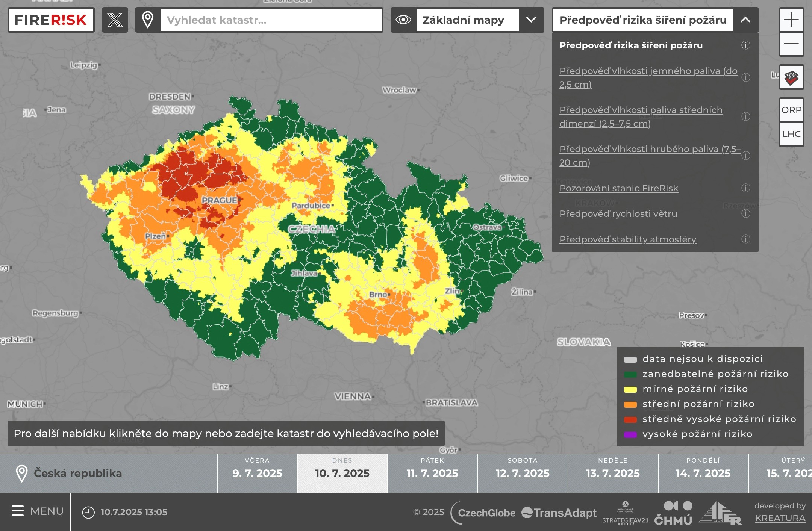
Task: Select Pozorování stanic FireRisk layer
Action: pos(619,188)
